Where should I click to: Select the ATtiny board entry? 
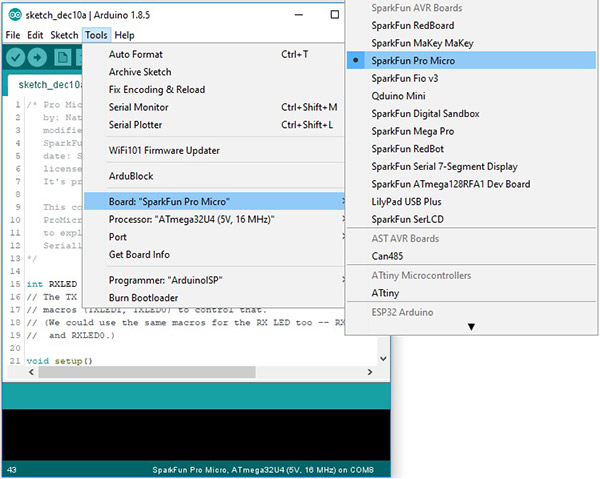387,292
